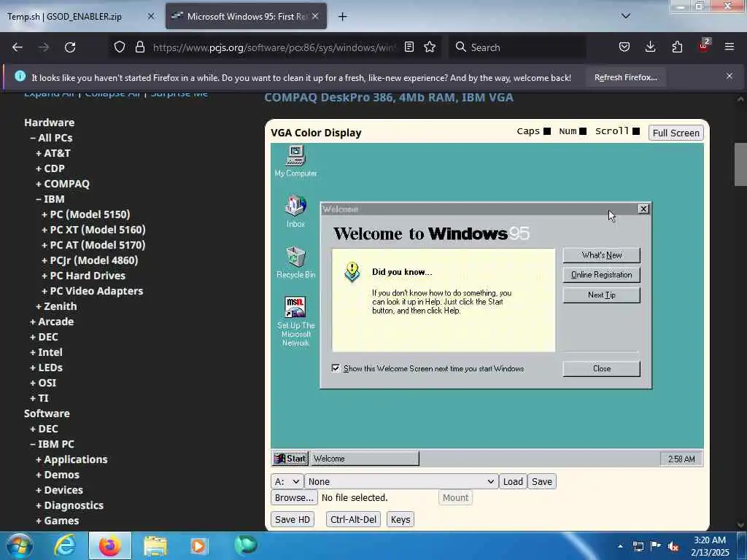Screen dimensions: 747x560
Task: Expand the AT&T tree item
Action: [53, 153]
